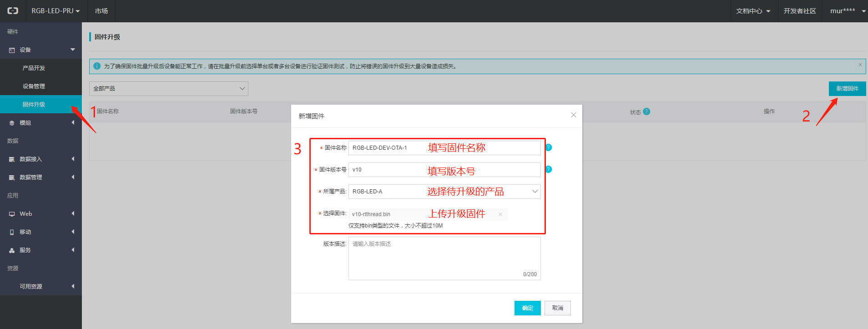This screenshot has width=868, height=329.
Task: Open the 所属产品 dropdown showing RGB-LED-A
Action: [444, 192]
